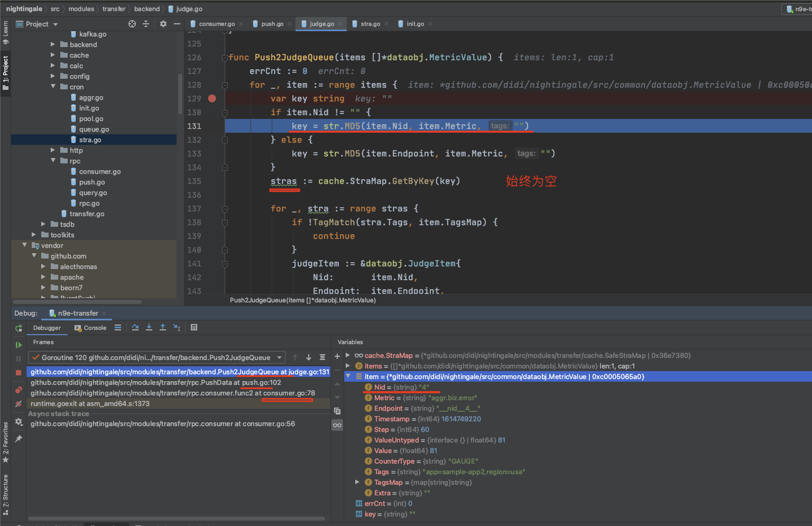Screen dimensions: 812x526
Task: Select the Debugger tab
Action: point(47,328)
